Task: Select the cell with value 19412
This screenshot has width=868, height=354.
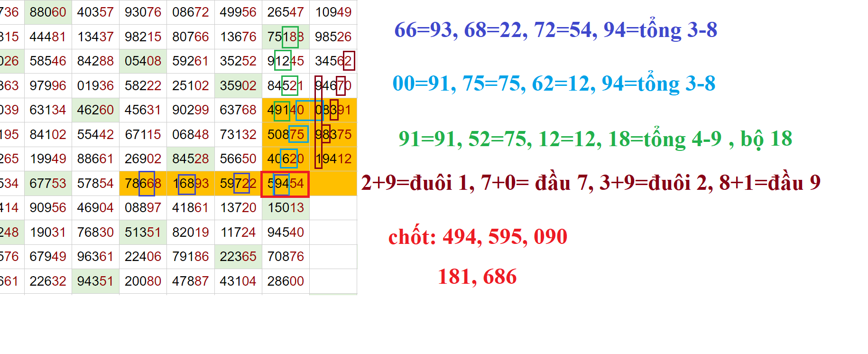Action: click(x=333, y=159)
